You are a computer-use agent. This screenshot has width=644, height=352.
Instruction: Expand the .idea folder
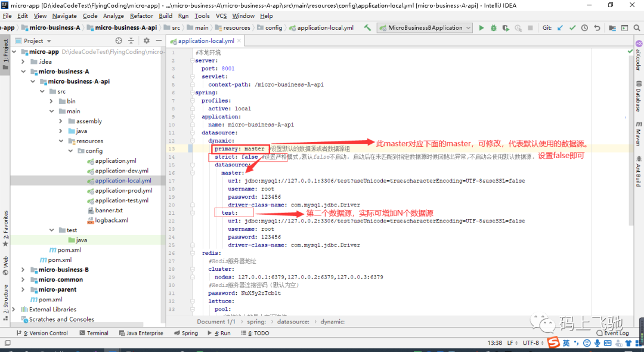click(x=23, y=61)
